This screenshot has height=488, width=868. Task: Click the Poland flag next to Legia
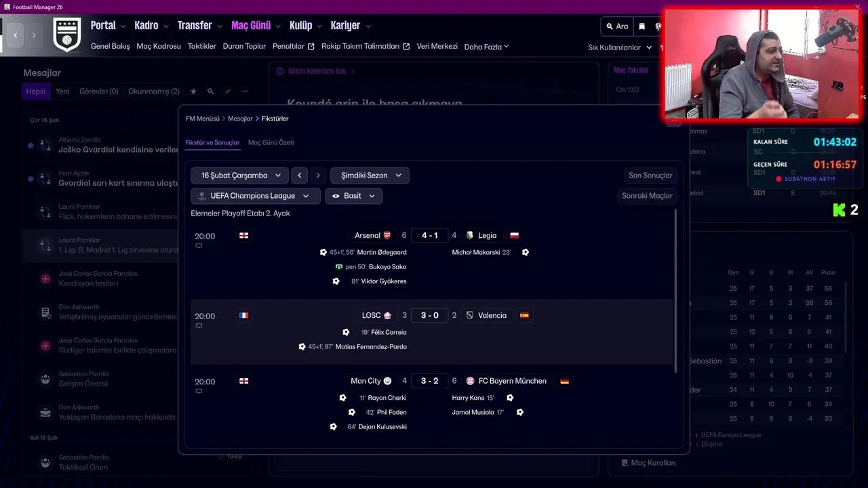click(x=514, y=235)
